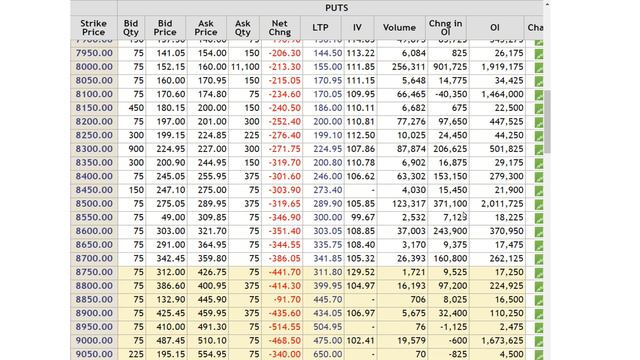Open chart icon for 8000.00 strike row

(x=539, y=68)
